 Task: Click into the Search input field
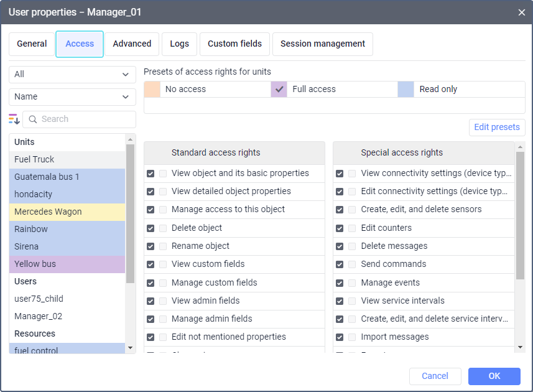tap(84, 119)
